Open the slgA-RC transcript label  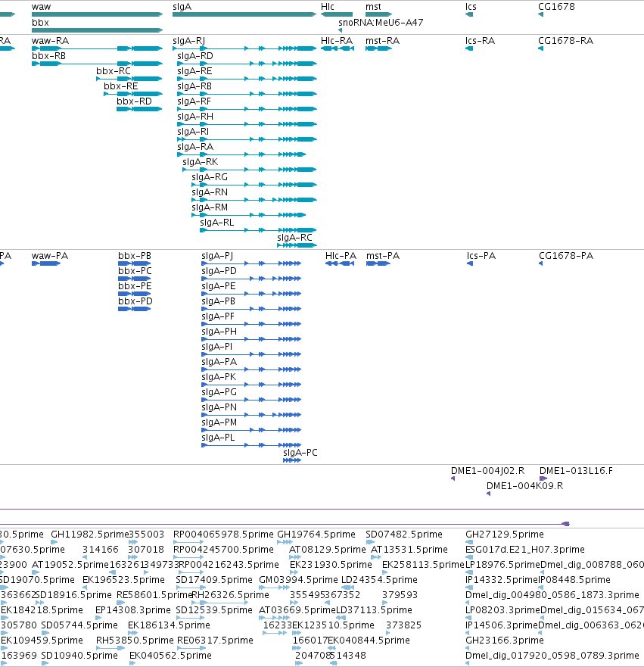(x=294, y=238)
